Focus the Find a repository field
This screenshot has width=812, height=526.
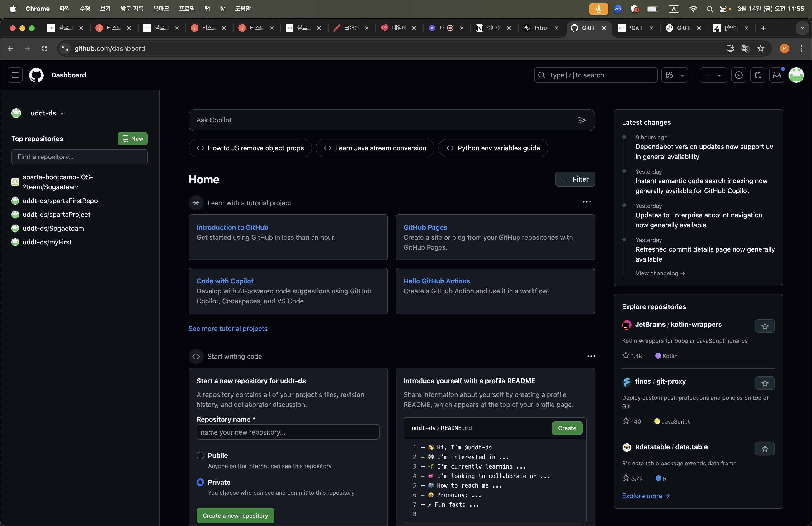tap(80, 157)
